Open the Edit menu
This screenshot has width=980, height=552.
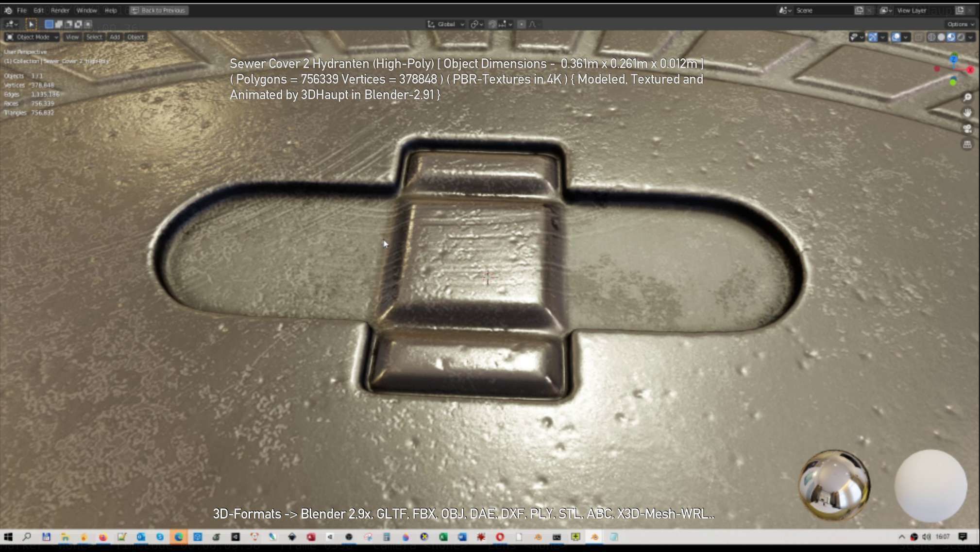(38, 10)
